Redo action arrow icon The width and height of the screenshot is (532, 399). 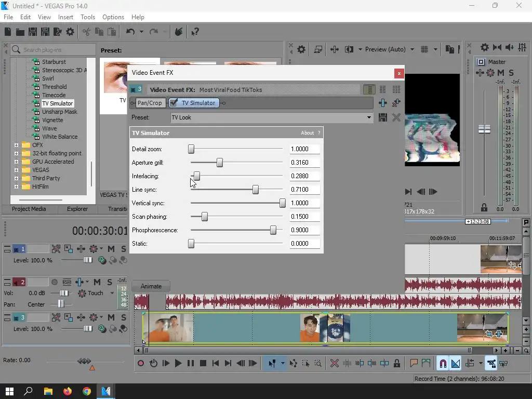pyautogui.click(x=154, y=32)
